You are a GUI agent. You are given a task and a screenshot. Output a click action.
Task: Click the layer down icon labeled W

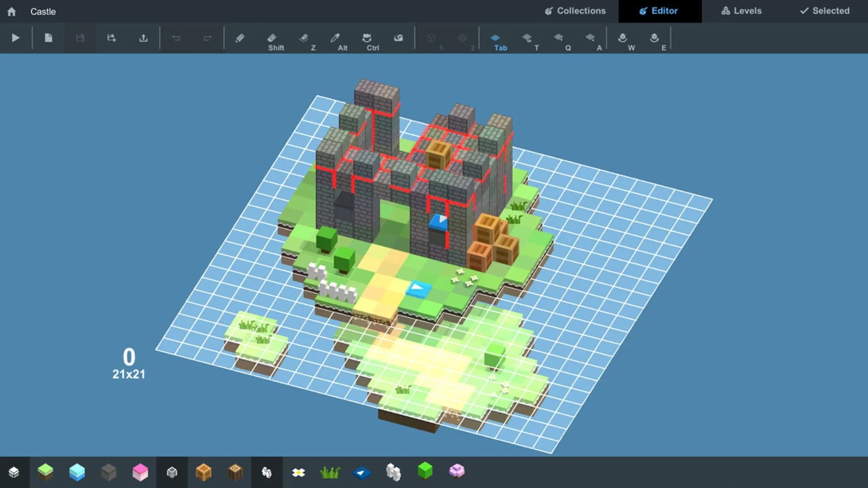pos(623,38)
